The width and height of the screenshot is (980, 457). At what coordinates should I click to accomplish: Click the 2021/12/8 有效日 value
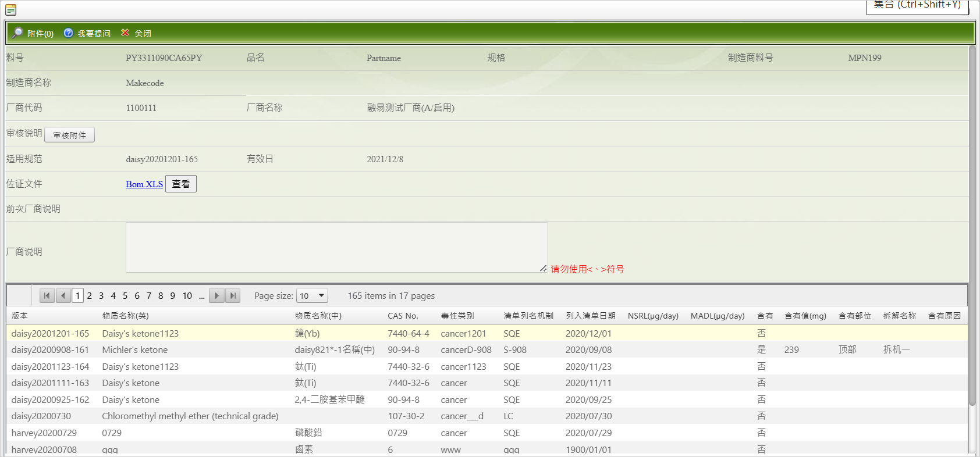click(385, 159)
